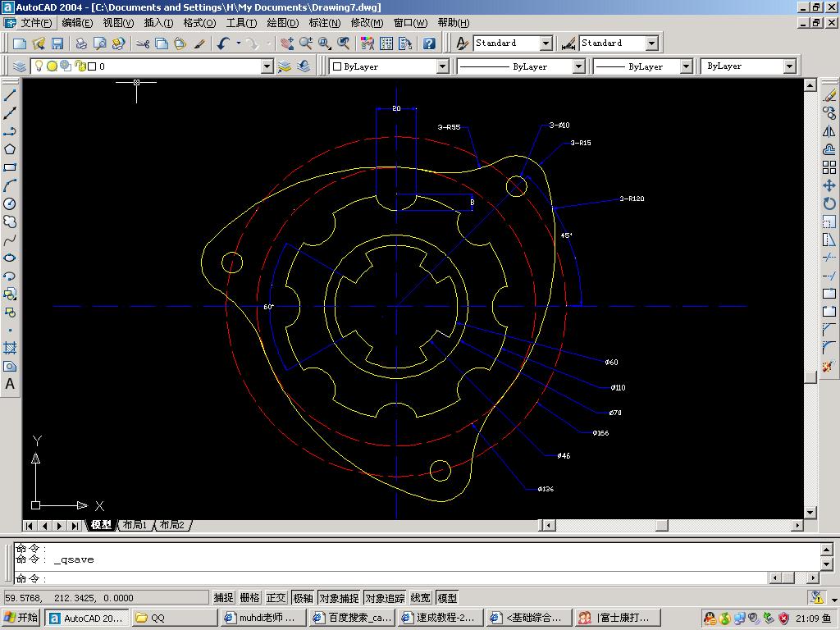Screen dimensions: 840x630
Task: Toggle the layer 0 lightbulb visibility
Action: pos(39,66)
